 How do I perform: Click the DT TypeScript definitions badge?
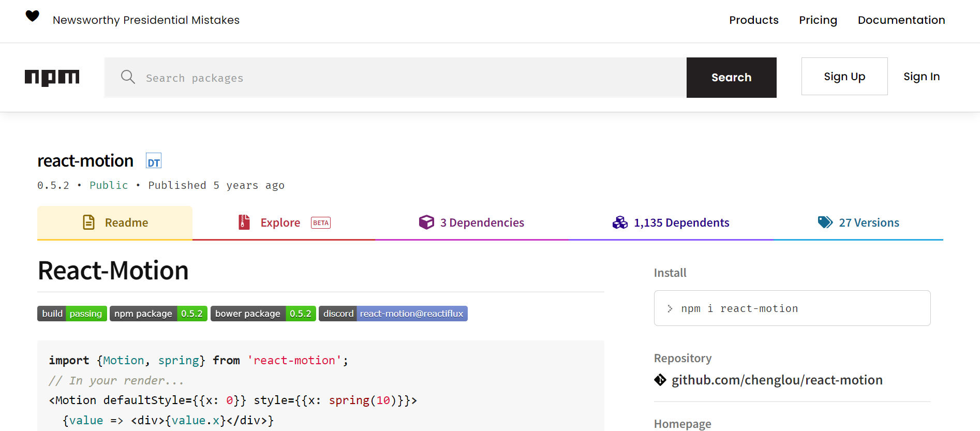tap(154, 161)
